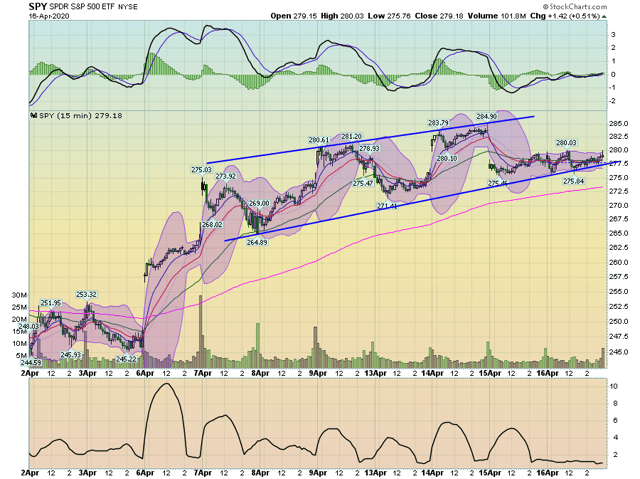Click the 248.03 price annotation
640x479 pixels.
pos(29,326)
